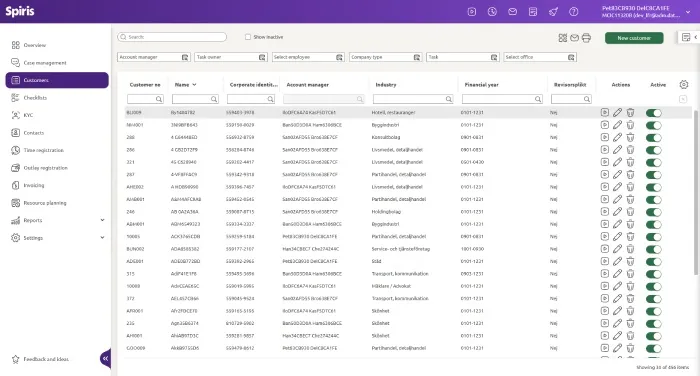This screenshot has width=700, height=376.
Task: Click the mail icon beside the printer
Action: pos(575,38)
